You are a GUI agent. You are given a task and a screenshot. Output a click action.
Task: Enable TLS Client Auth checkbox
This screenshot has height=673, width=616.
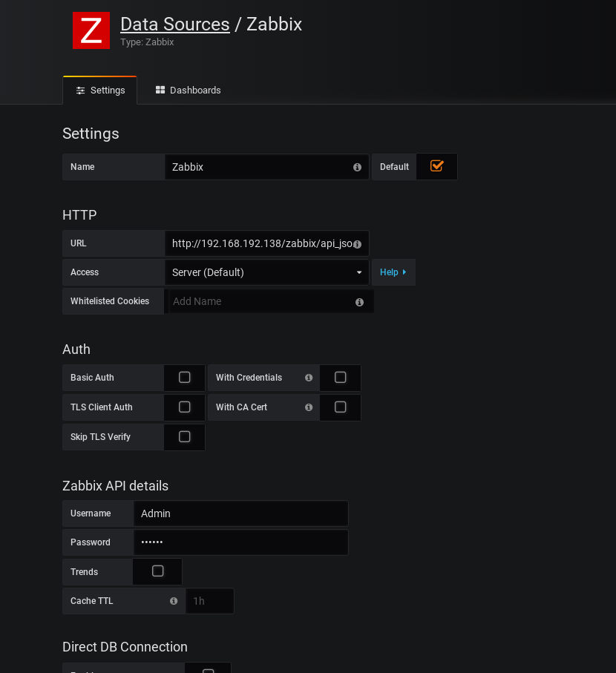(x=185, y=407)
